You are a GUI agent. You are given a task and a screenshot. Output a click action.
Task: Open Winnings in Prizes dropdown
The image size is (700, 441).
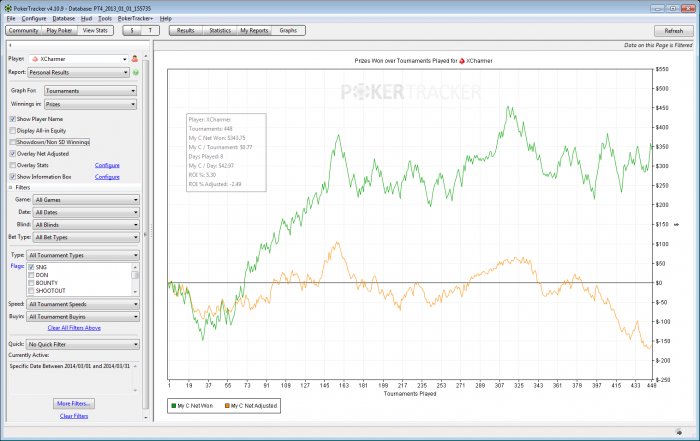coord(91,104)
